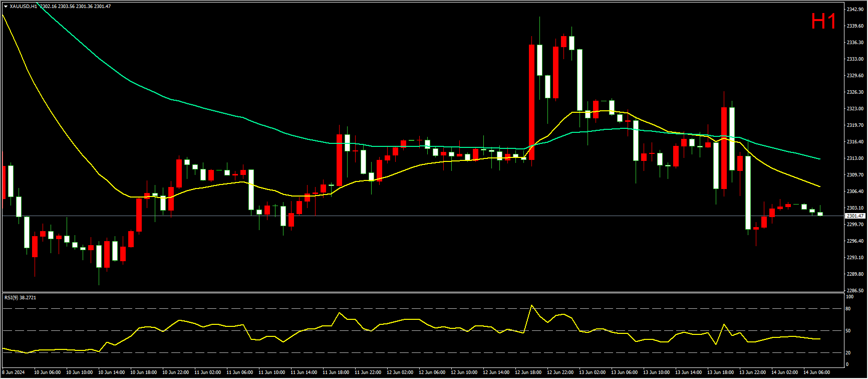
Task: Click the RSI scale value 20
Action: click(848, 353)
